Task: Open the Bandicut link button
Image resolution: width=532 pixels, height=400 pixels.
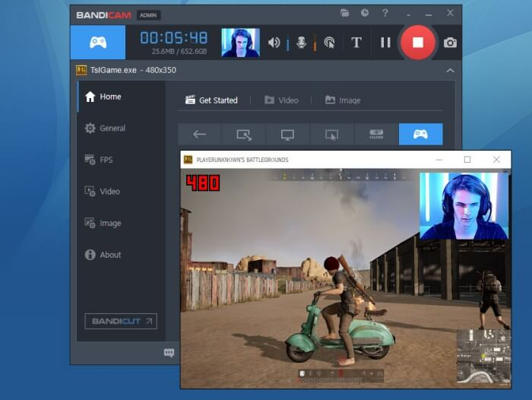Action: click(x=121, y=321)
